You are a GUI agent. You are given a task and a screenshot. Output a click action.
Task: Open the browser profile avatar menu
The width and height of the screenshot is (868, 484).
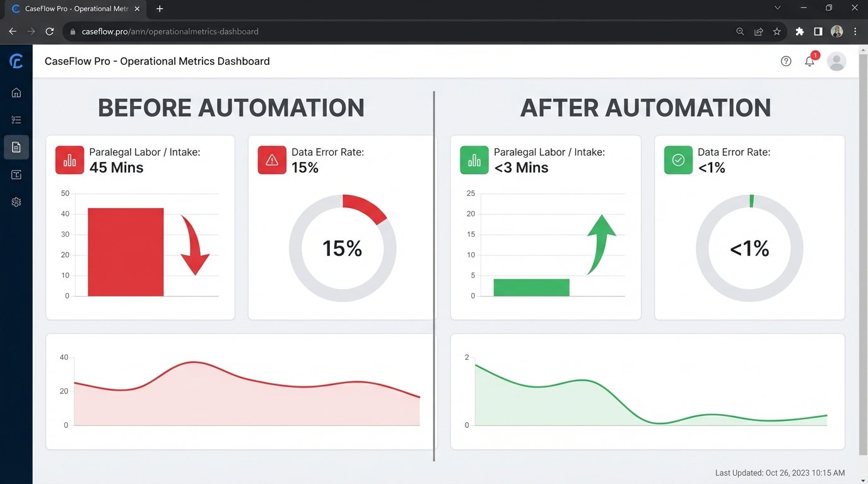click(836, 31)
